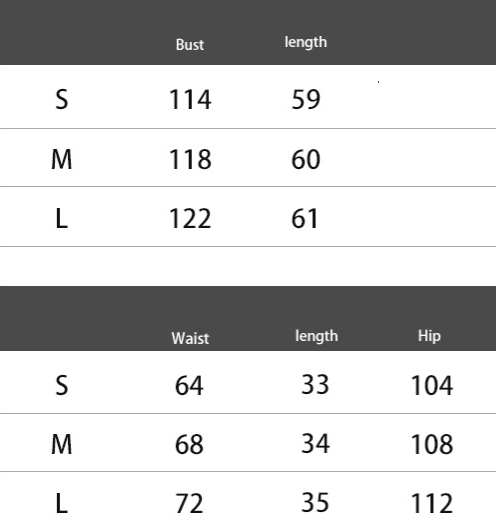Image resolution: width=496 pixels, height=523 pixels.
Task: Click length value 61
Action: [x=304, y=218]
